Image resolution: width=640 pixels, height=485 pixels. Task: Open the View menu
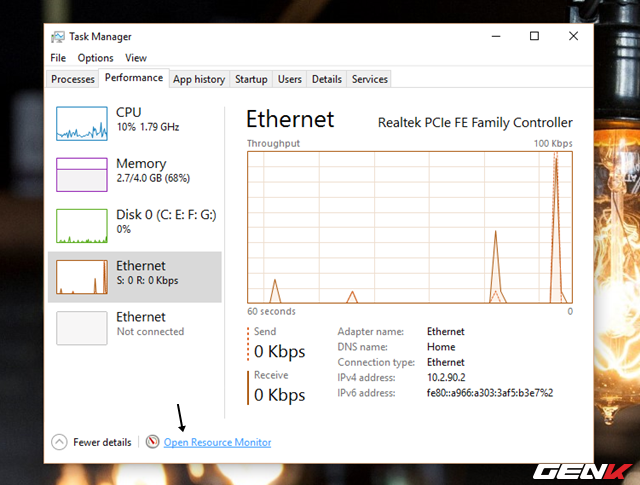[x=136, y=58]
